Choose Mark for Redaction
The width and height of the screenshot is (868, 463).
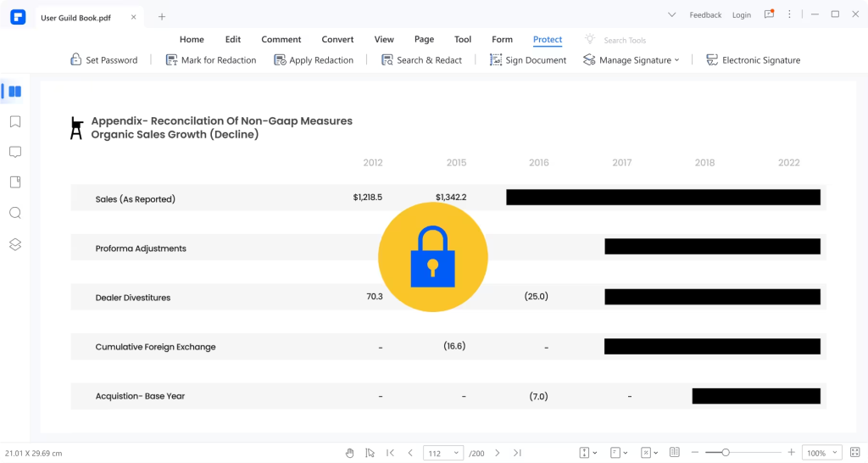click(210, 60)
